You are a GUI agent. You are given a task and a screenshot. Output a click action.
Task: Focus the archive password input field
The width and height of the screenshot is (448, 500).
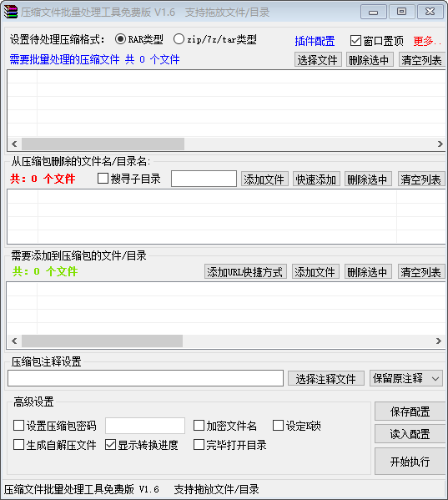pos(145,426)
